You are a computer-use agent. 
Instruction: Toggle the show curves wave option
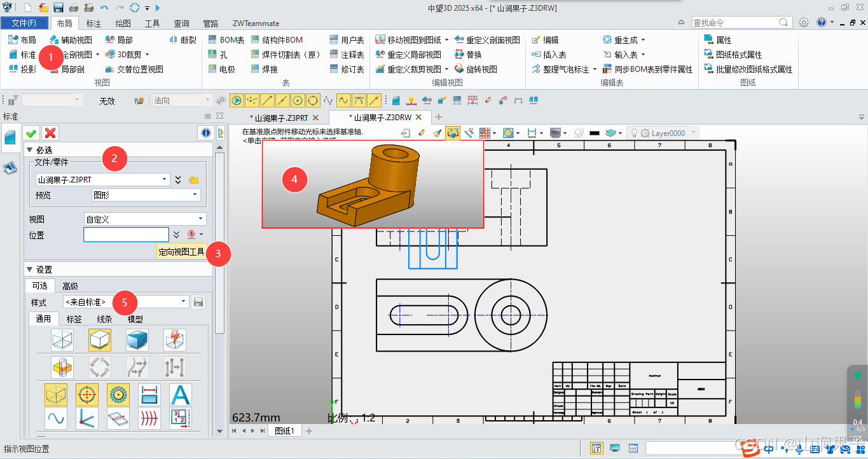click(56, 418)
